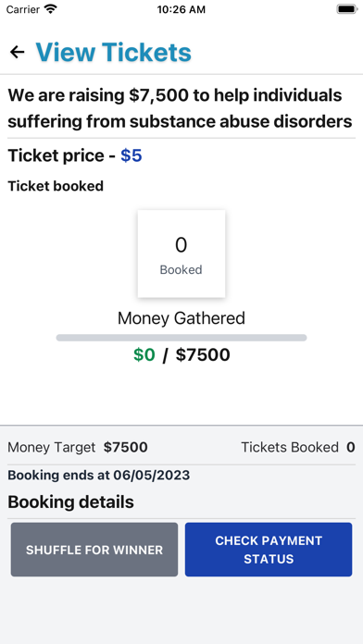The height and width of the screenshot is (644, 363).
Task: Tap the Money Gathered progress bar
Action: pos(181,338)
